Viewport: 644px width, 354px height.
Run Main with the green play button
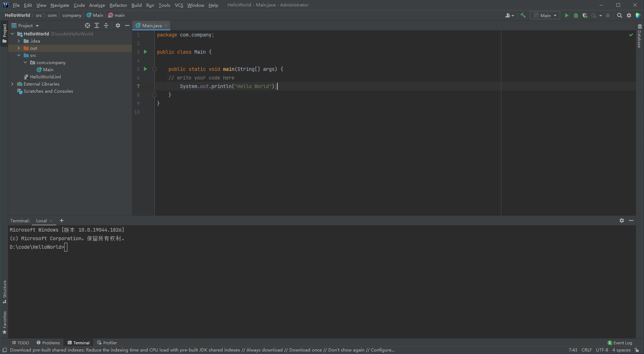567,15
